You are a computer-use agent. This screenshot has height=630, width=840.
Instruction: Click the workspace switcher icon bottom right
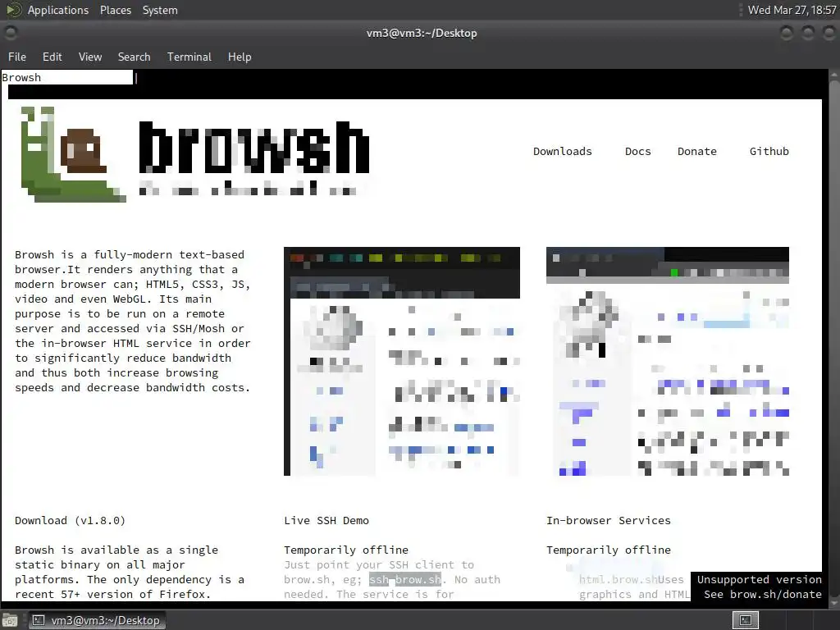coord(745,620)
